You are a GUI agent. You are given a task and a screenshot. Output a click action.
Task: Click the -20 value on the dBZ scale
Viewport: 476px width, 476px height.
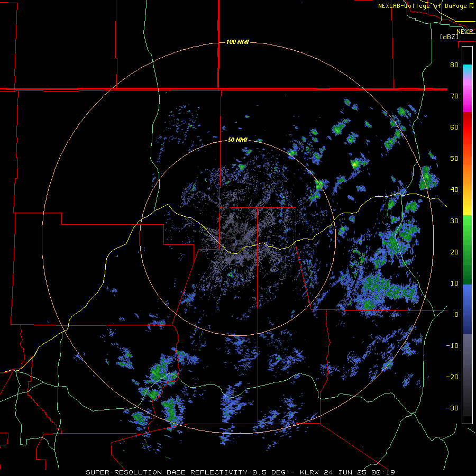pyautogui.click(x=452, y=377)
